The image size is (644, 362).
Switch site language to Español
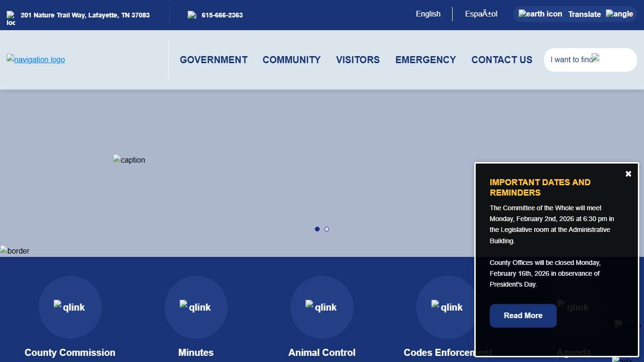pos(481,14)
